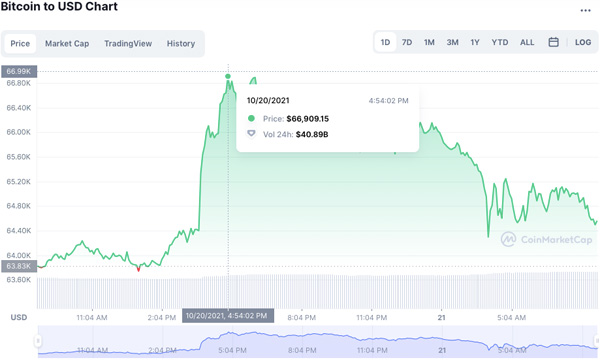Image resolution: width=600 pixels, height=362 pixels.
Task: Open the three-dot more options menu
Action: click(x=585, y=11)
